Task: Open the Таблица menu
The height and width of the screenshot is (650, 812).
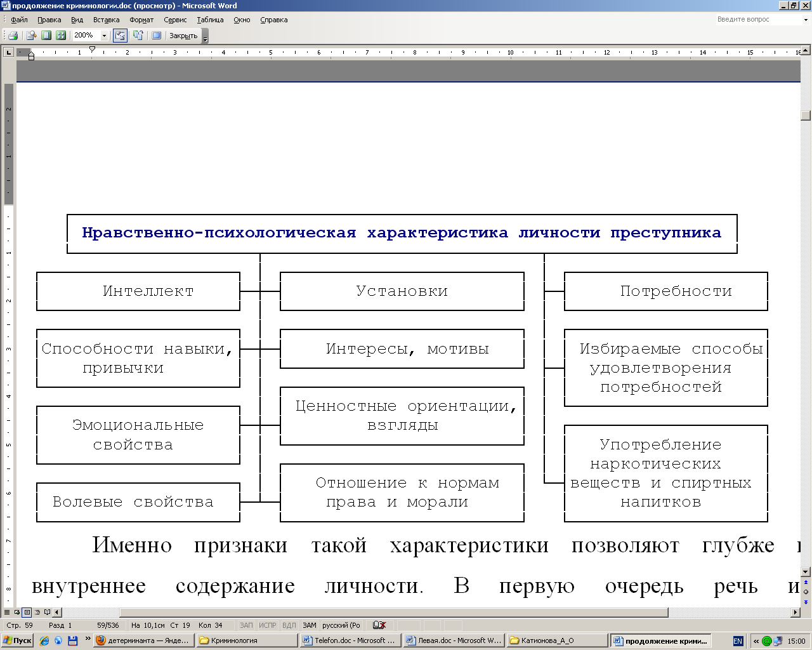Action: [x=210, y=20]
